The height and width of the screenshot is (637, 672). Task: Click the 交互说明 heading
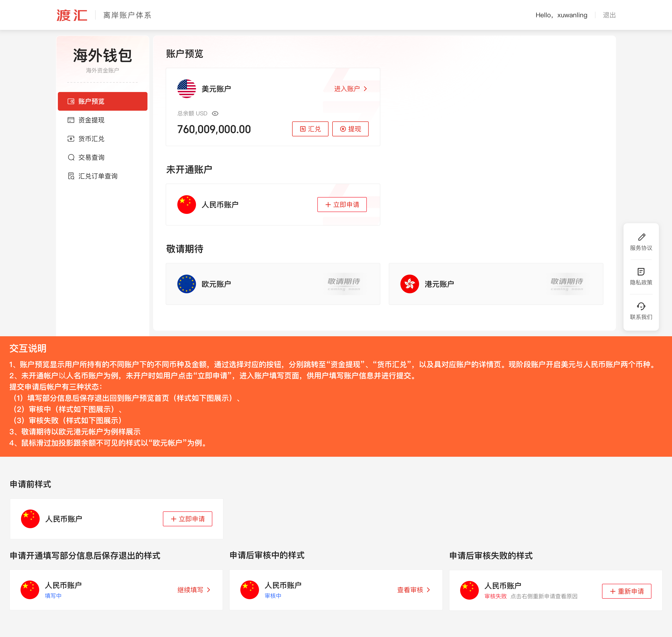(x=28, y=348)
